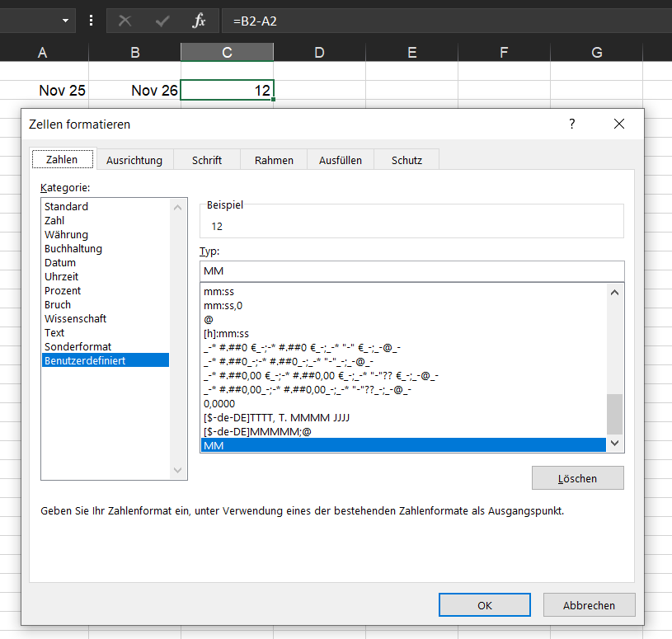Select column header F
This screenshot has height=639, width=672.
[504, 52]
